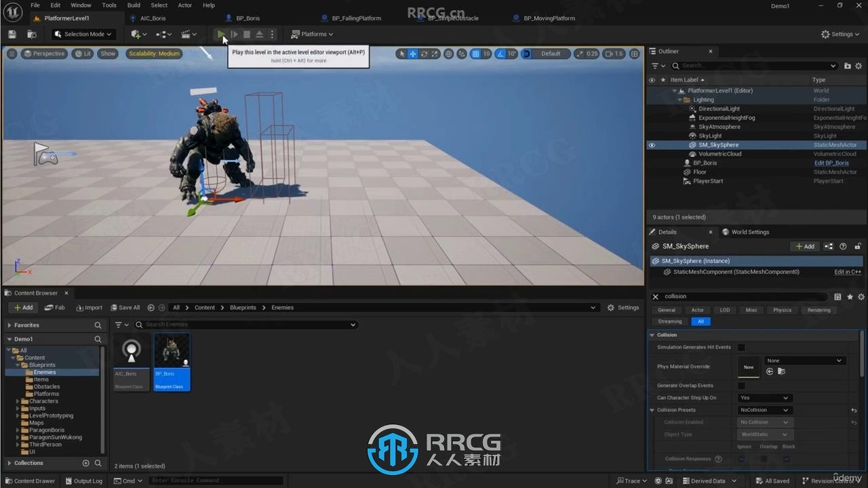The height and width of the screenshot is (488, 868).
Task: Toggle surface snapping icon
Action: (462, 54)
